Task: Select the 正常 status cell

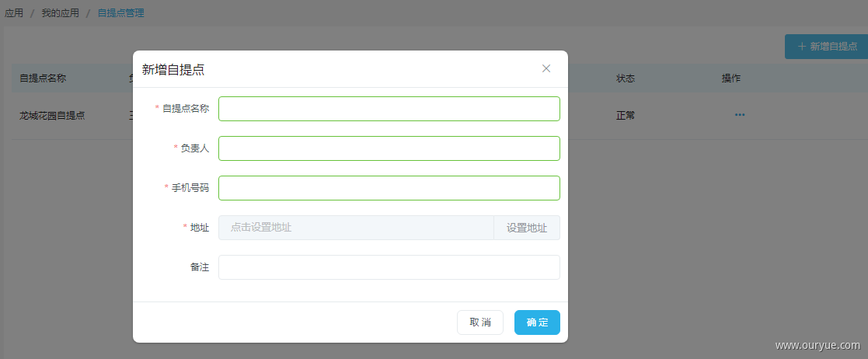Action: (x=626, y=116)
